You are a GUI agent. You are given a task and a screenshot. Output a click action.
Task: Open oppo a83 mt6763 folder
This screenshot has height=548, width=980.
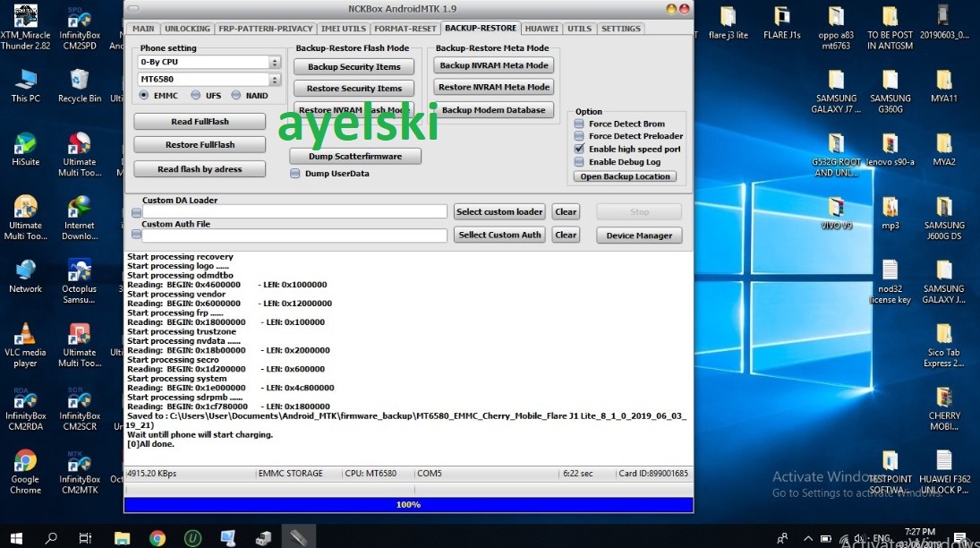836,29
